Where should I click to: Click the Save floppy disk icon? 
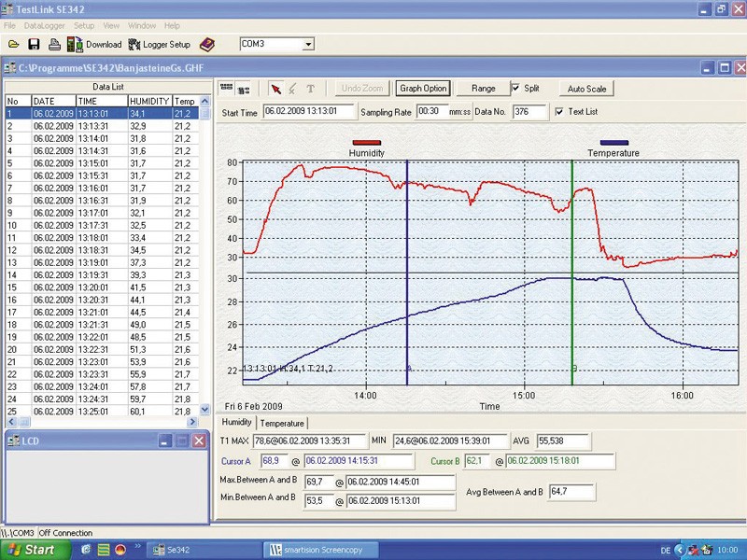(34, 44)
